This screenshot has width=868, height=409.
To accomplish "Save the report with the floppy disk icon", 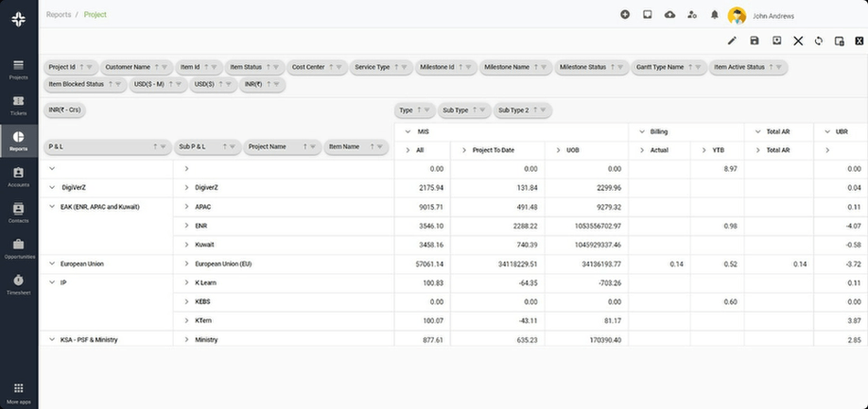I will point(754,40).
